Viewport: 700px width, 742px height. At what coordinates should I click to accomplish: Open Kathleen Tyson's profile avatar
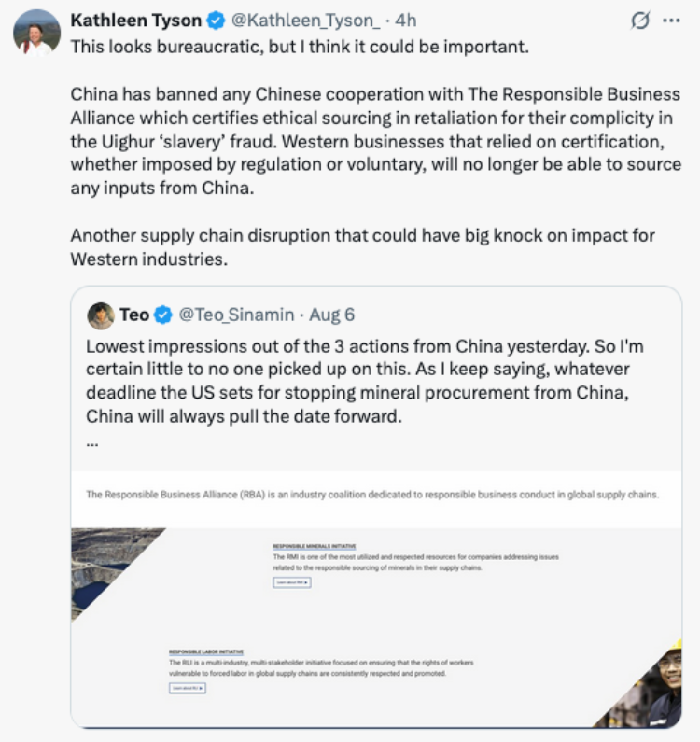tap(37, 33)
